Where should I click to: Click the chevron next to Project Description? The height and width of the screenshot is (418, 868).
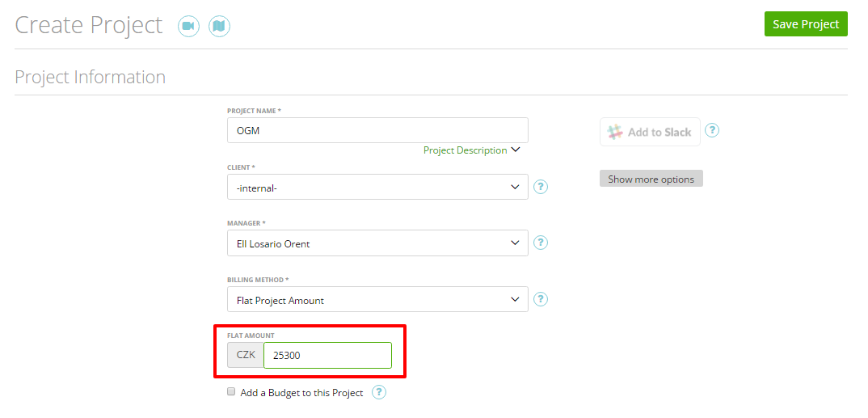516,150
